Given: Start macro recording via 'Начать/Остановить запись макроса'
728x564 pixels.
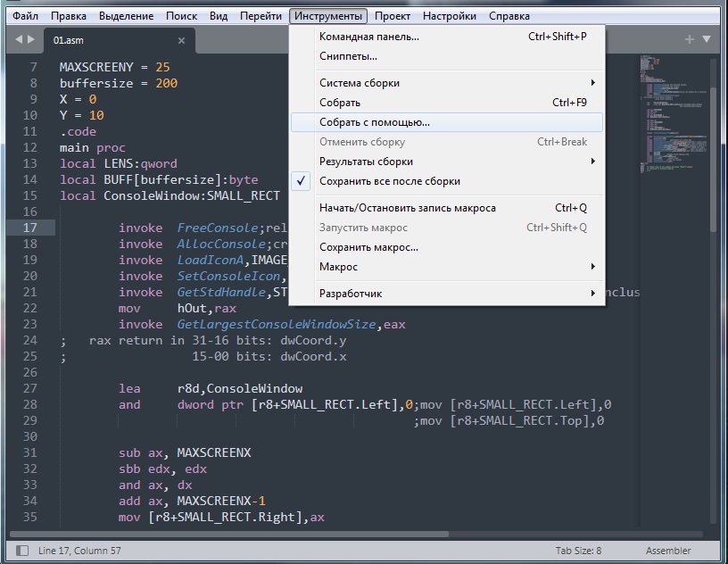Looking at the screenshot, I should point(408,208).
